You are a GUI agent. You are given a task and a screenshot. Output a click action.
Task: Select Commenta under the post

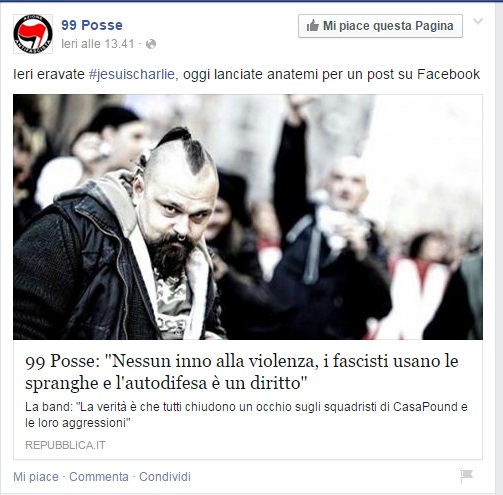point(99,477)
